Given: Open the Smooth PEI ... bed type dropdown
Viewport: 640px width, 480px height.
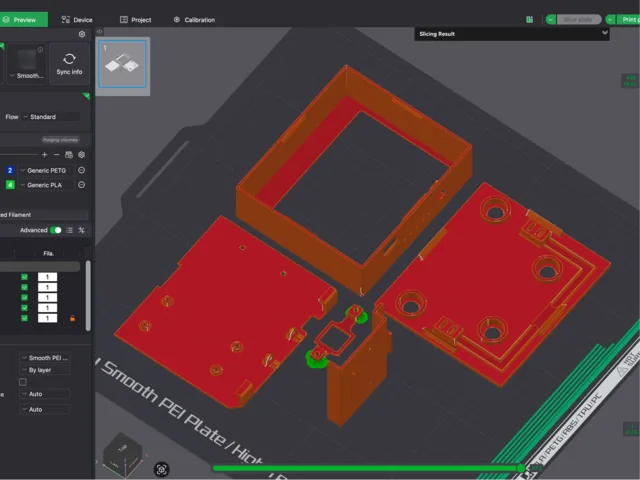Looking at the screenshot, I should click(x=45, y=358).
